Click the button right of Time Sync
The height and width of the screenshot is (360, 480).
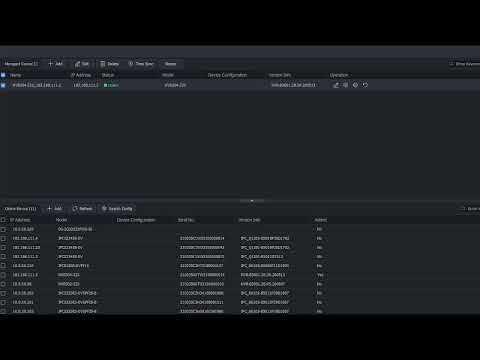(x=170, y=64)
